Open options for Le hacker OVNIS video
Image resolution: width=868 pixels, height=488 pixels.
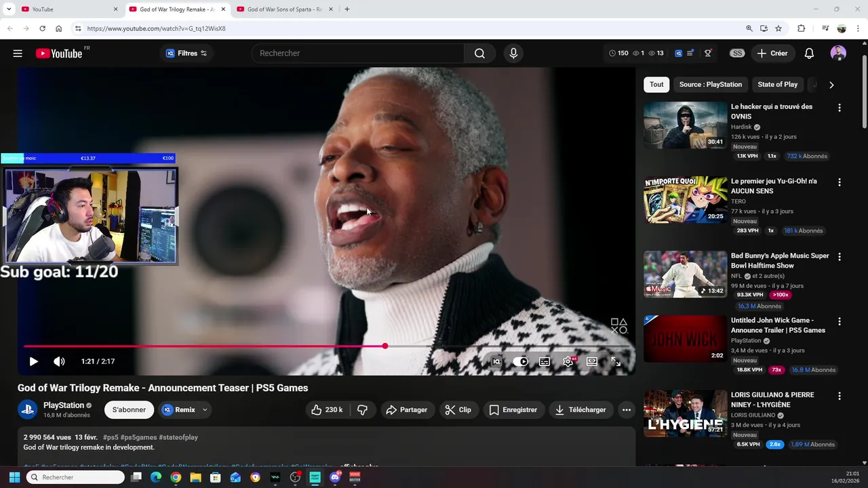point(840,108)
